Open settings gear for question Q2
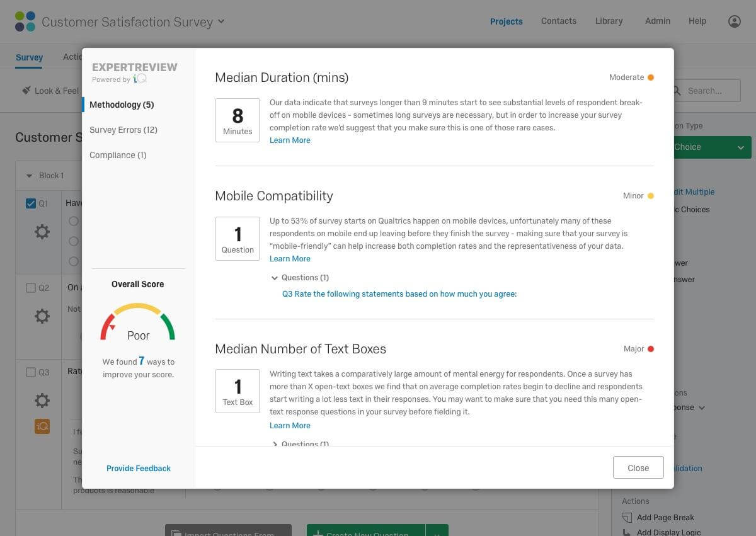The height and width of the screenshot is (536, 756). [x=42, y=316]
